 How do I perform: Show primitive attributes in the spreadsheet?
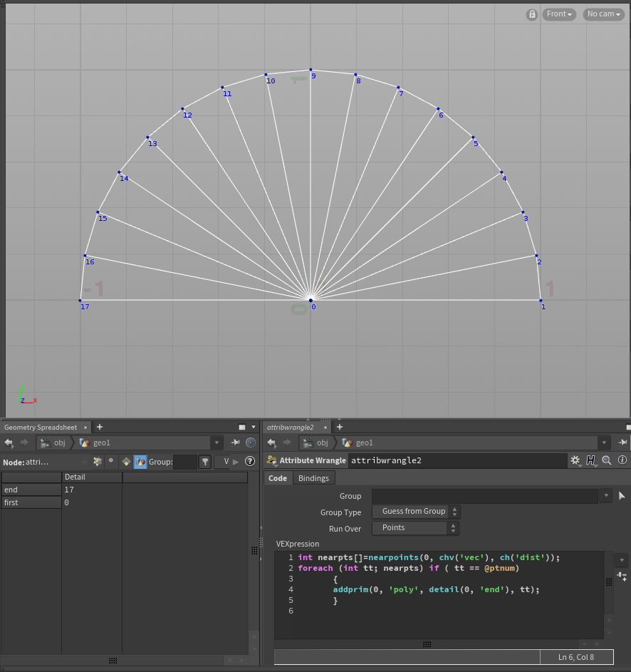(125, 462)
